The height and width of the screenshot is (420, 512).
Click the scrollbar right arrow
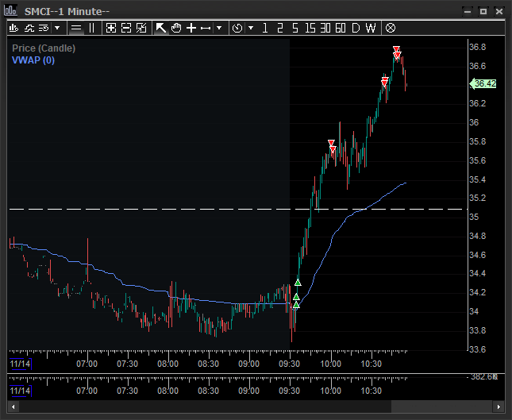[x=499, y=407]
